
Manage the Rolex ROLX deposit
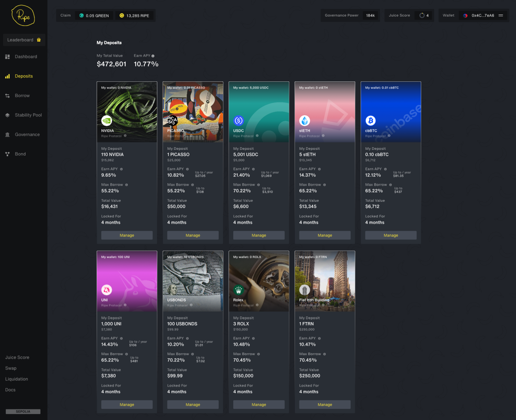pyautogui.click(x=259, y=405)
